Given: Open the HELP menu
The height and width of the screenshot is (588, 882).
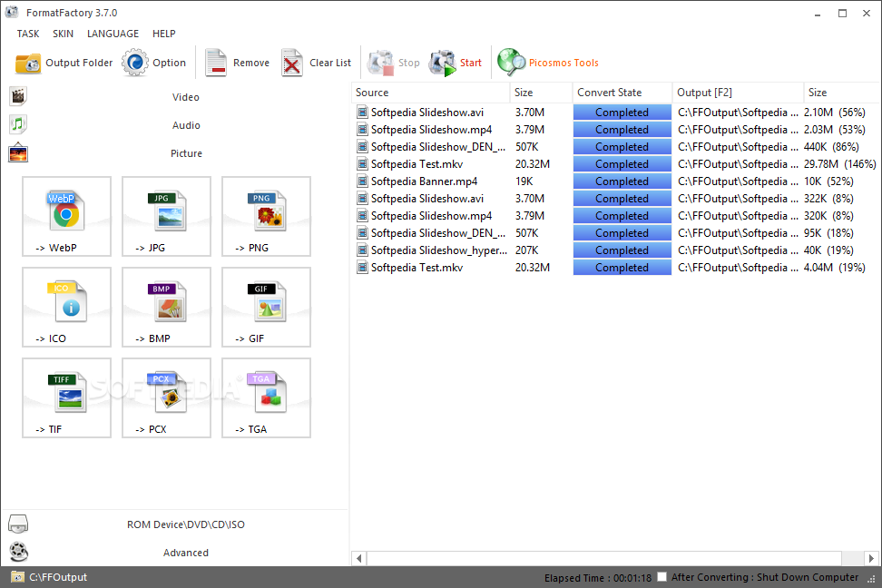Looking at the screenshot, I should (163, 34).
